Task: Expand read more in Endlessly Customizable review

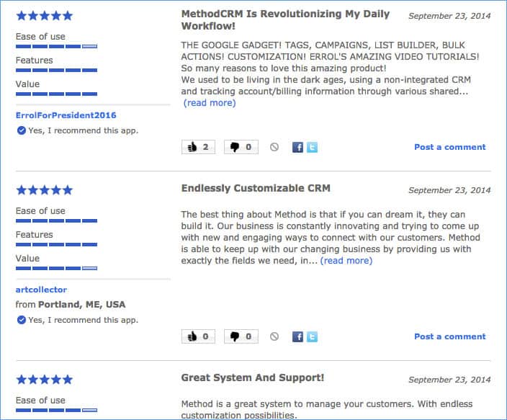Action: (346, 261)
